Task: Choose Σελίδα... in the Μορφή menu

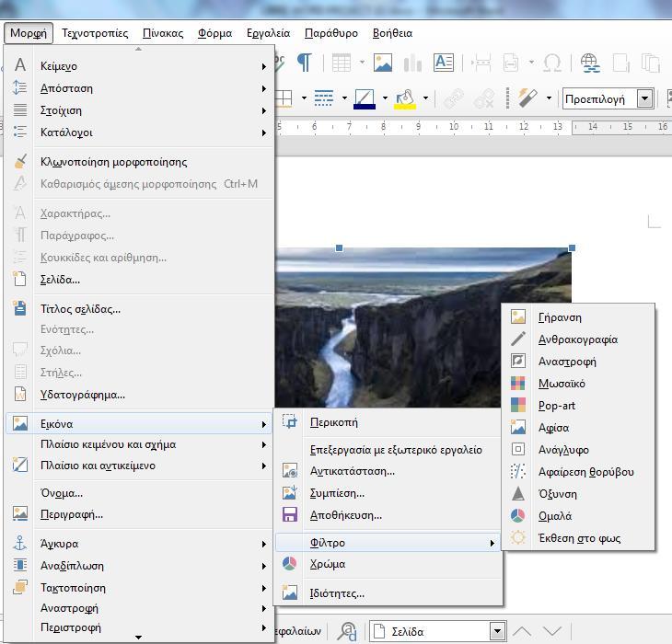Action: [139, 280]
